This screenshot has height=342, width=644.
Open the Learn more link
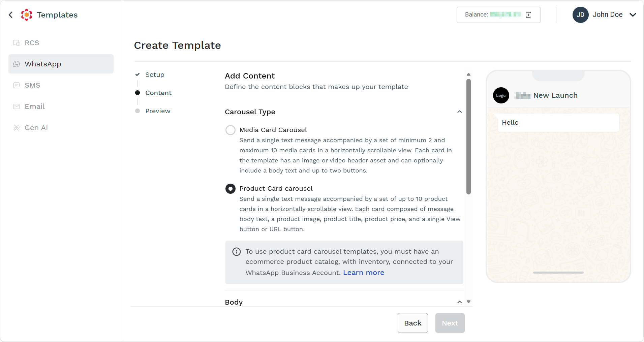(364, 273)
